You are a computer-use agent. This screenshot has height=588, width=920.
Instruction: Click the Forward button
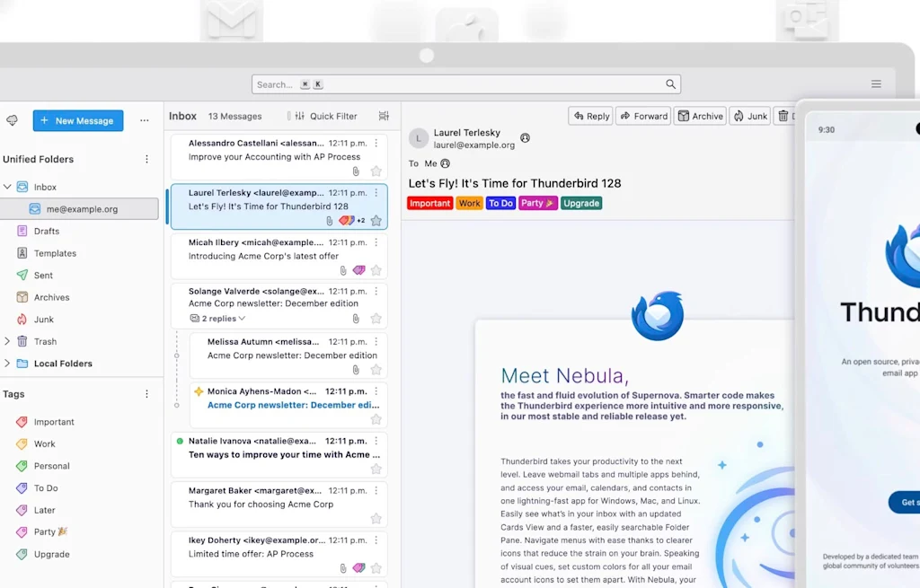[643, 116]
